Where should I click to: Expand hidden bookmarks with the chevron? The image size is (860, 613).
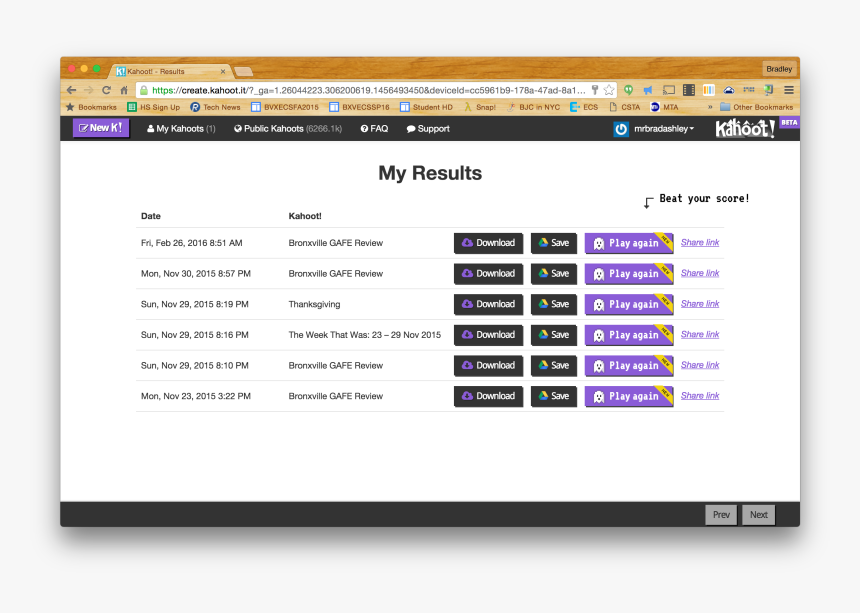(x=710, y=107)
